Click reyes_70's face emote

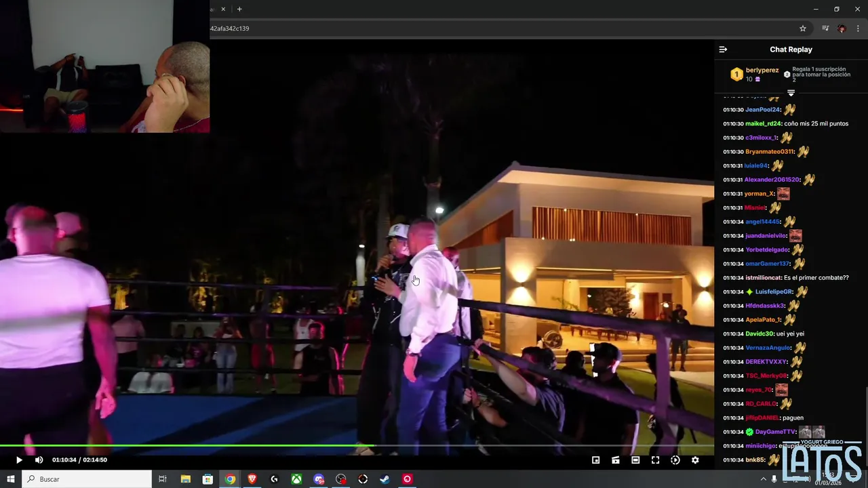(x=782, y=390)
